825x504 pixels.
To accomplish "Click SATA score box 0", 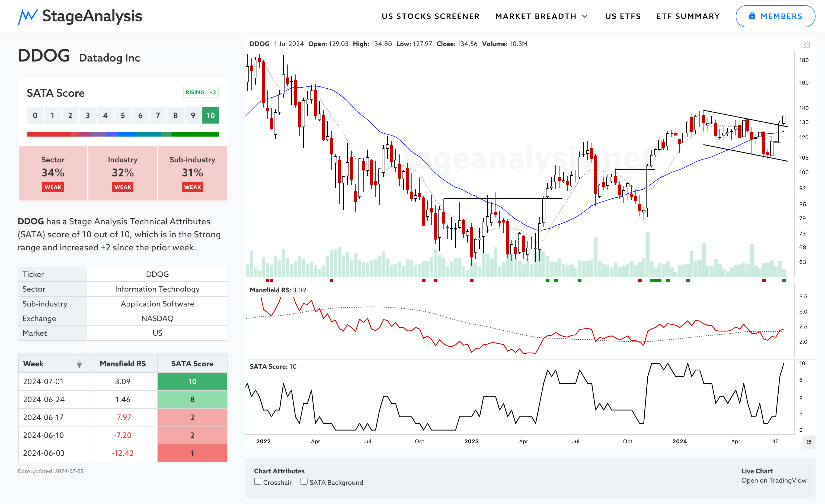I will pyautogui.click(x=35, y=115).
